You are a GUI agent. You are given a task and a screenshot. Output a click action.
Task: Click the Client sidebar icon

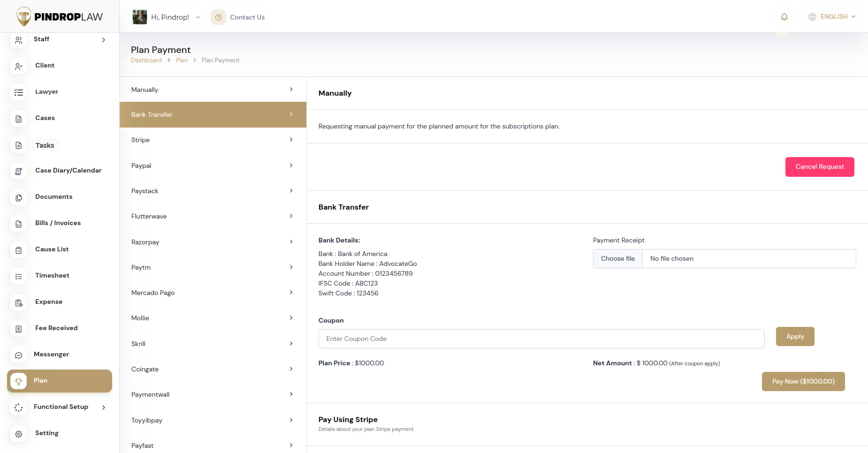pyautogui.click(x=18, y=67)
